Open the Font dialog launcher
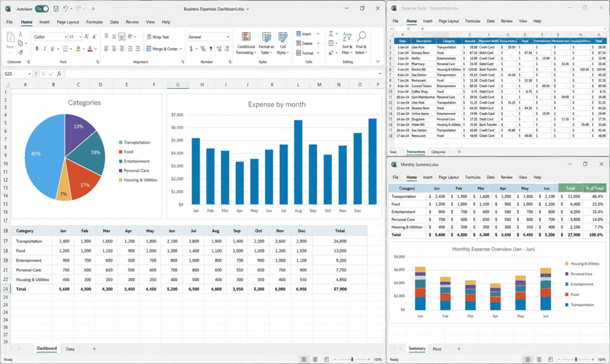 coord(98,62)
